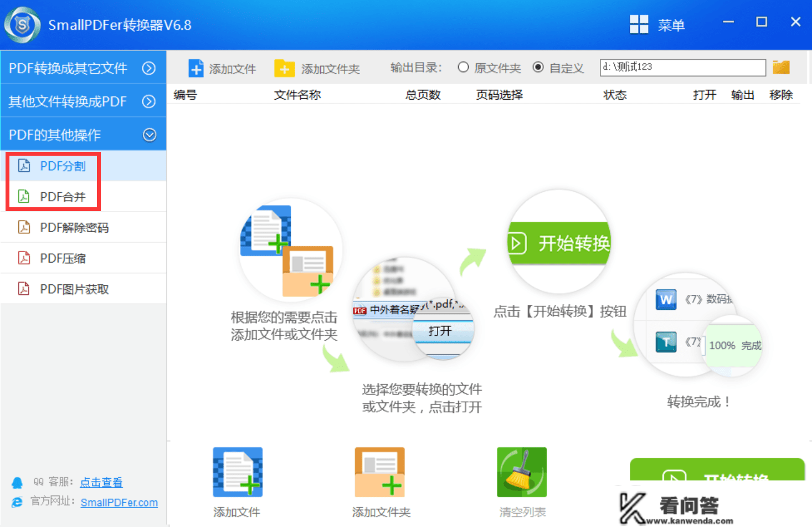Image resolution: width=812 pixels, height=527 pixels.
Task: Select PDF分割 in sidebar
Action: (83, 166)
